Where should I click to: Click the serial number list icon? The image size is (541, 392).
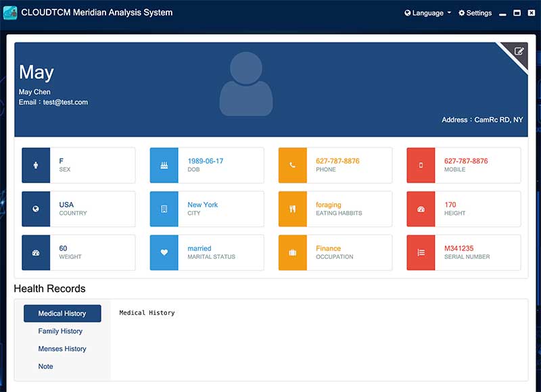(421, 253)
